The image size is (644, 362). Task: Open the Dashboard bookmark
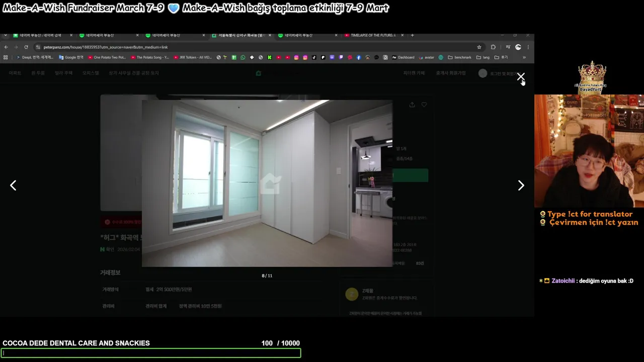coord(403,57)
